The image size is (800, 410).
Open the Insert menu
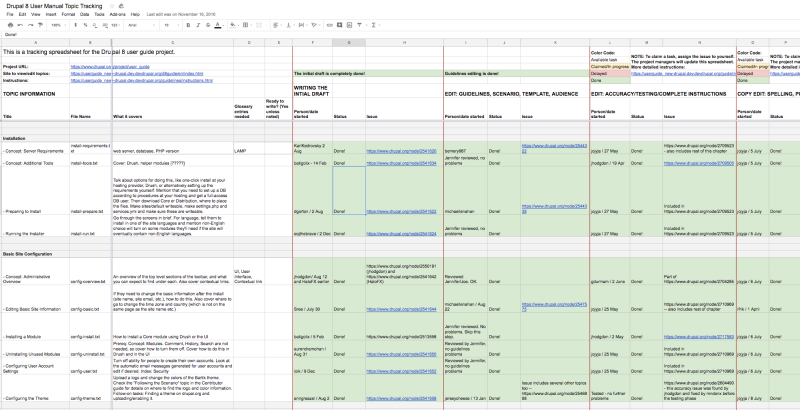51,14
